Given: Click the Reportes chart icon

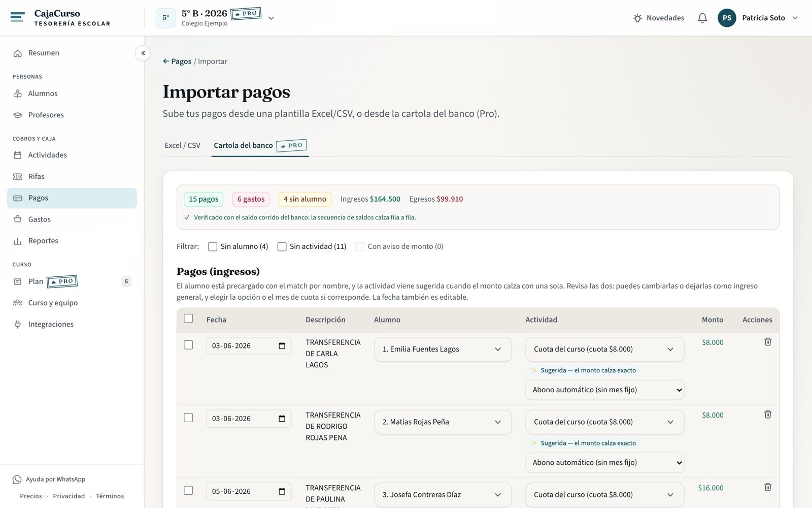Looking at the screenshot, I should coord(18,241).
